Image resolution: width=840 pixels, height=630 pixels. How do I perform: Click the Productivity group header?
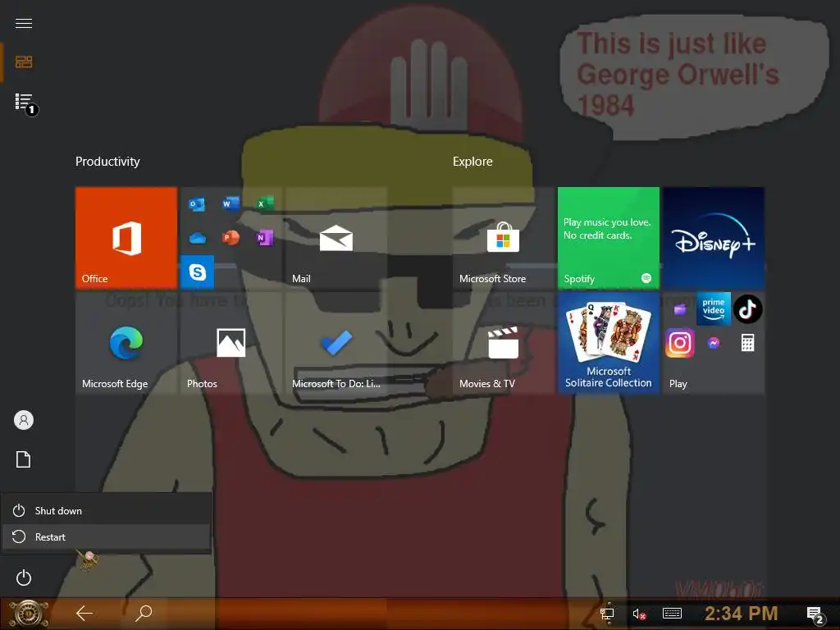pos(107,162)
